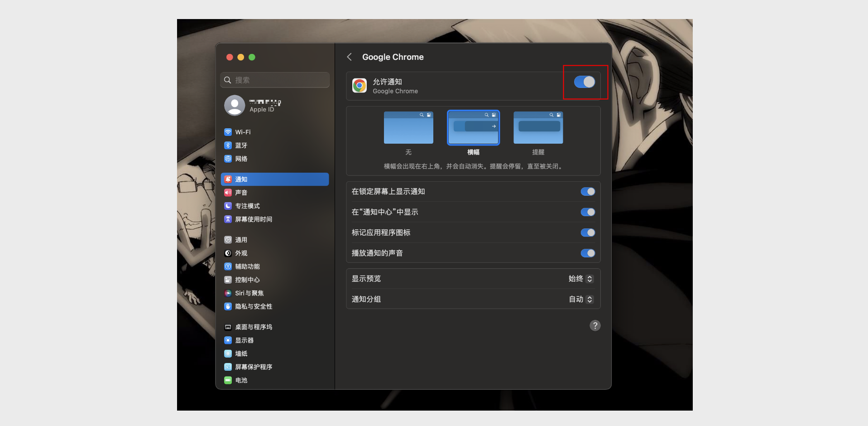Open 控制中心 settings pane label

click(x=247, y=280)
